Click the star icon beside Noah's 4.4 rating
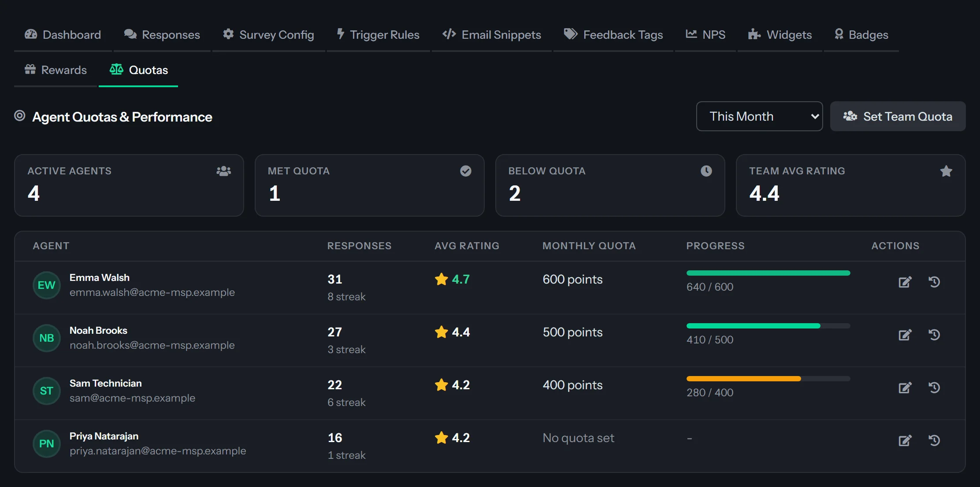Viewport: 980px width, 487px height. pyautogui.click(x=441, y=332)
